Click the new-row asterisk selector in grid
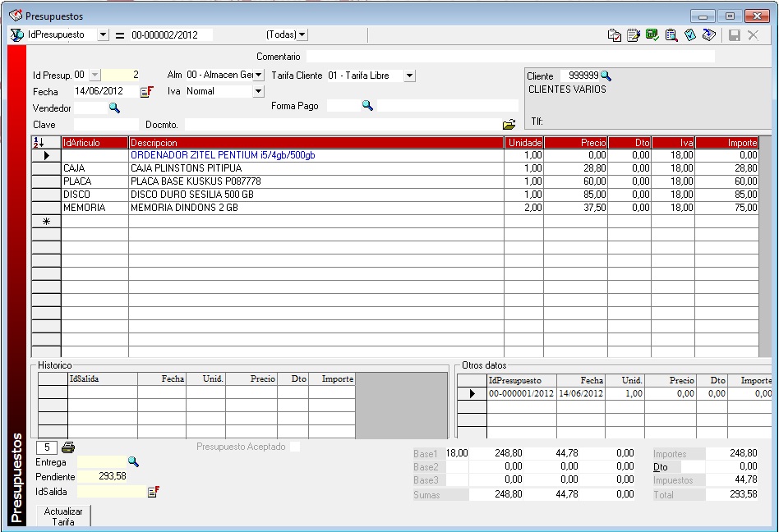This screenshot has width=779, height=532. click(46, 222)
